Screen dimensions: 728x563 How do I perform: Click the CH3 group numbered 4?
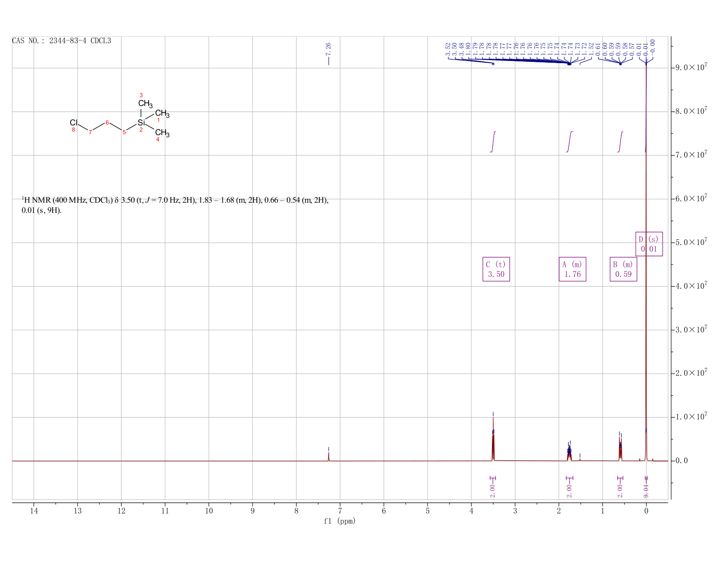point(162,132)
